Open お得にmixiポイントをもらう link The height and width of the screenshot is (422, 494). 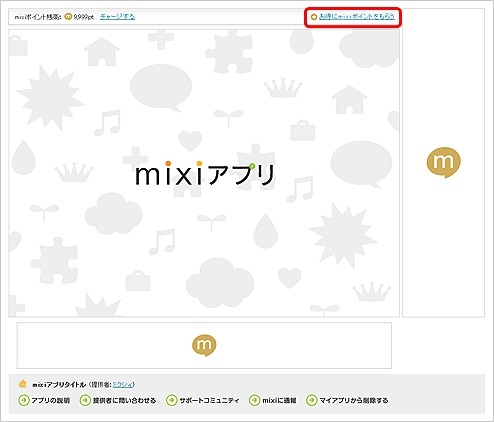click(x=357, y=16)
